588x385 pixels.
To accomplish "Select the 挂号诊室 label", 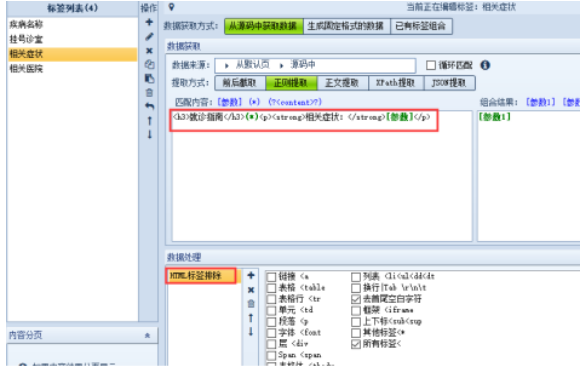I will [72, 39].
